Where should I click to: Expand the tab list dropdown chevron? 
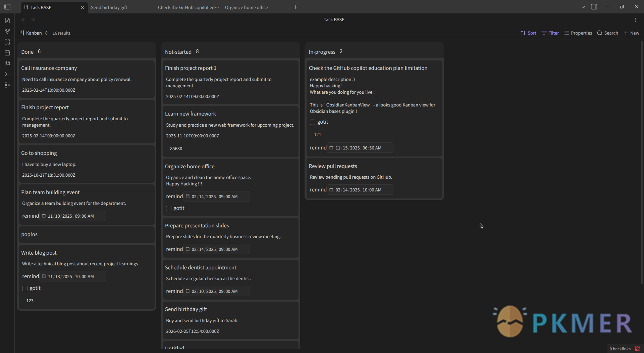[x=583, y=7]
